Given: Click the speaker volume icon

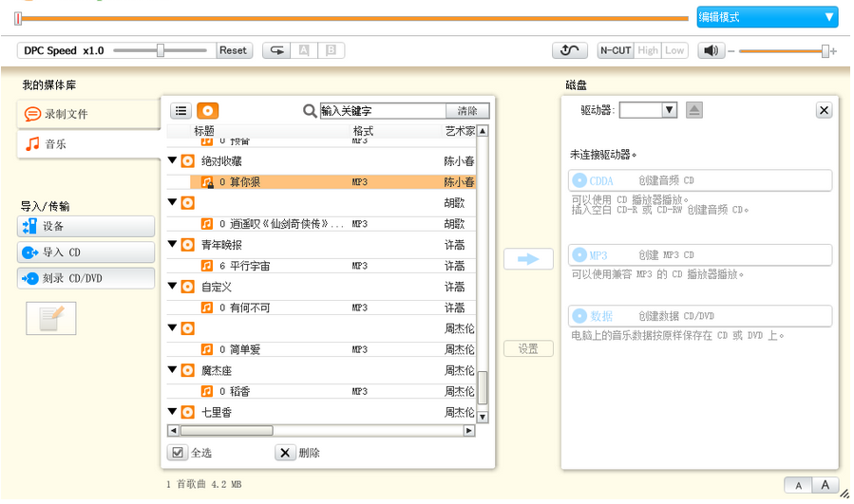Looking at the screenshot, I should (x=710, y=50).
